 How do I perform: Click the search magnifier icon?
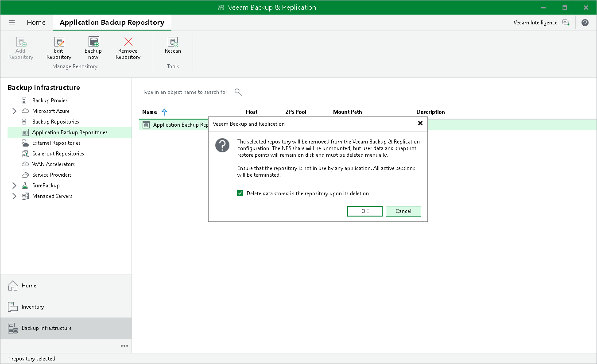[x=238, y=92]
